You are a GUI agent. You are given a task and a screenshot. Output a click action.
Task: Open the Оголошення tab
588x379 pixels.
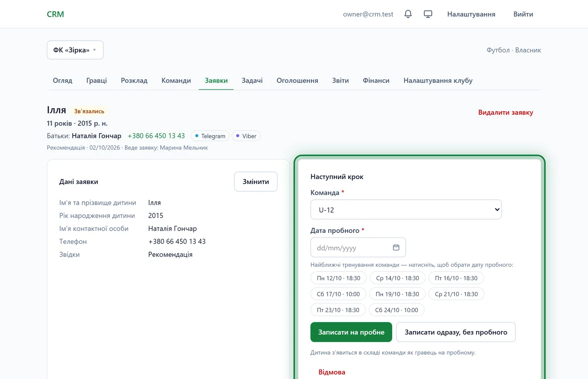[x=297, y=80]
